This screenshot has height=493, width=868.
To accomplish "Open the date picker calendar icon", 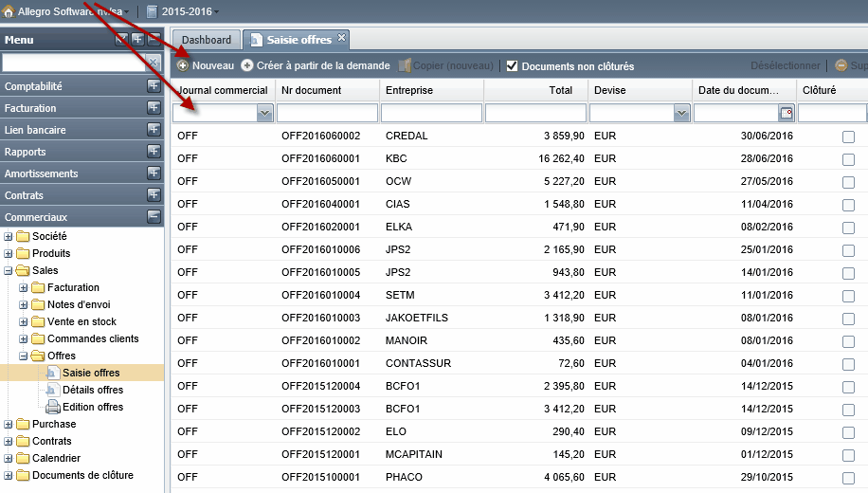I will click(787, 113).
